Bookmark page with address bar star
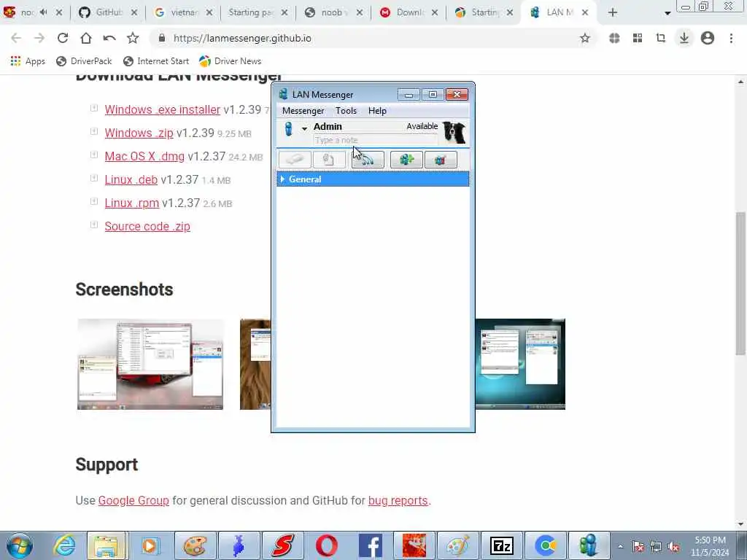This screenshot has width=747, height=560. [584, 38]
